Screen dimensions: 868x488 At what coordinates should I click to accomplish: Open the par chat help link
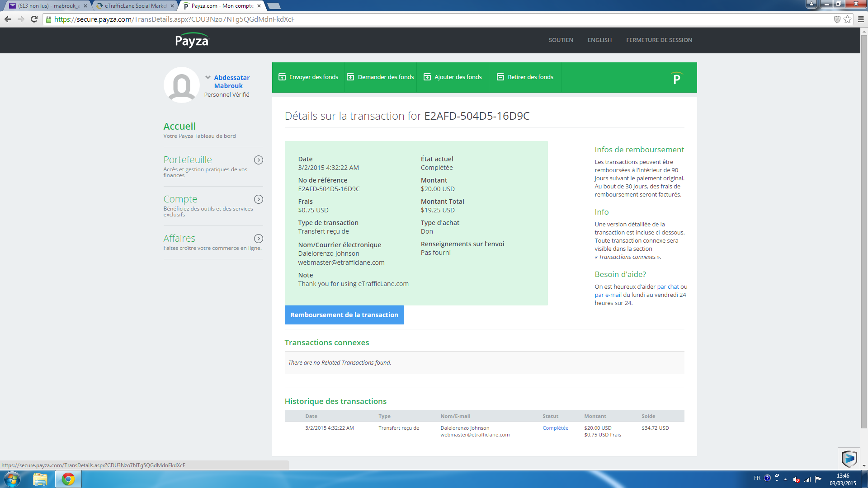[668, 287]
